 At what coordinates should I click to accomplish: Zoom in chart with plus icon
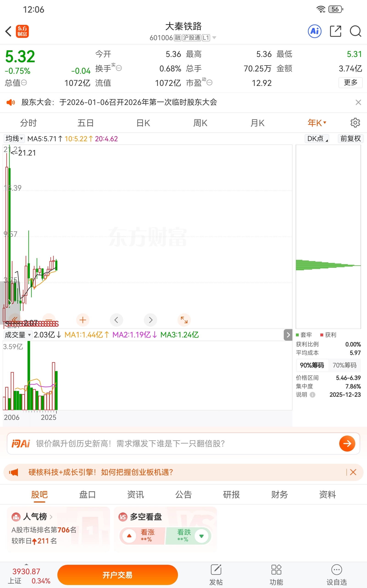[83, 320]
